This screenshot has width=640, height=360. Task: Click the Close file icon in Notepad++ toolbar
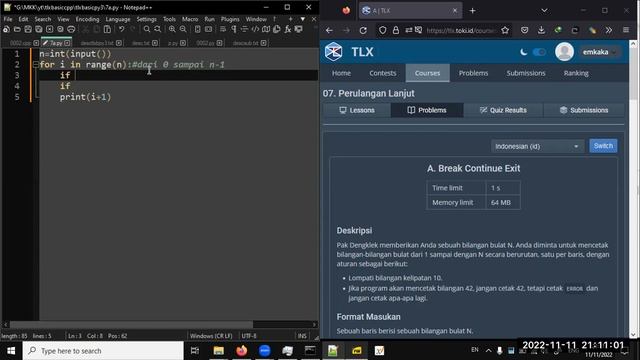click(x=49, y=29)
